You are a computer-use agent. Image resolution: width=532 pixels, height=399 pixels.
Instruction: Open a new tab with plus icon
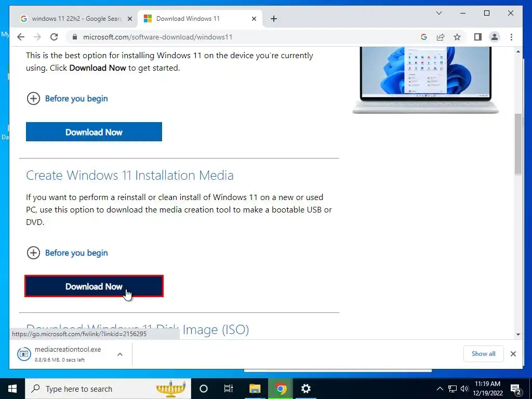tap(274, 19)
